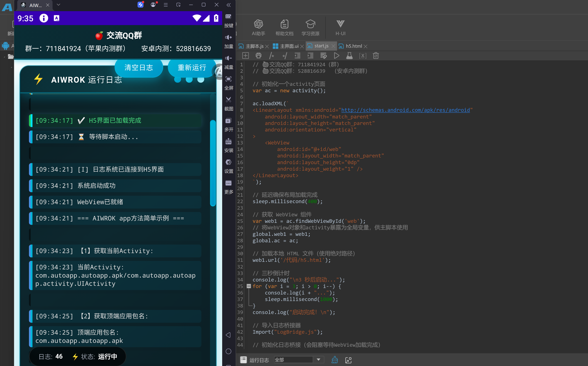588x366 pixels.
Task: Click line 31 web1.url code
Action: pyautogui.click(x=291, y=260)
